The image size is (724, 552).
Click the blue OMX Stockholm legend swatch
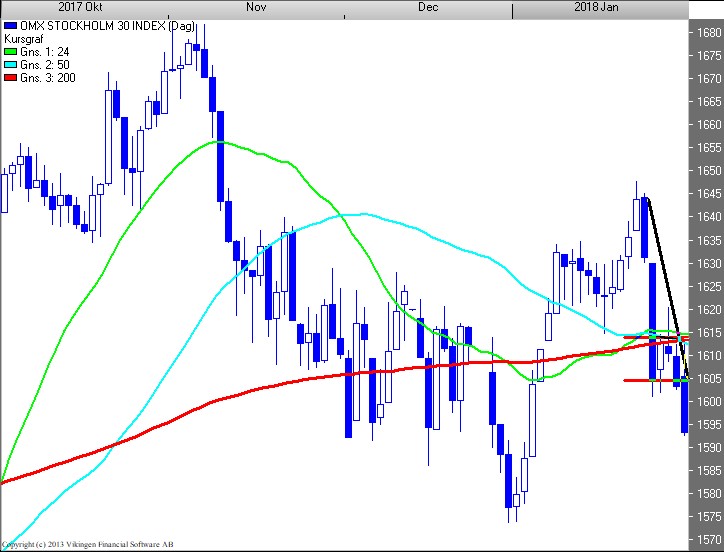9,26
